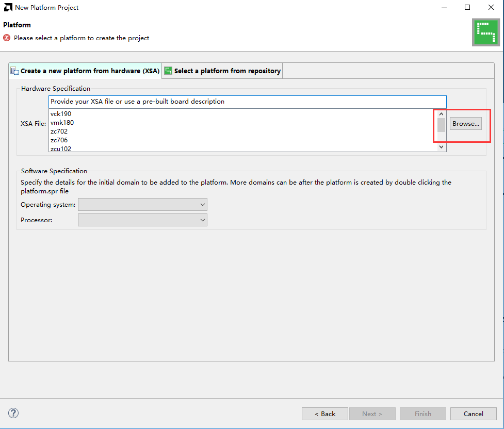Open the Operating system dropdown
Screen dimensions: 504x429
click(142, 204)
